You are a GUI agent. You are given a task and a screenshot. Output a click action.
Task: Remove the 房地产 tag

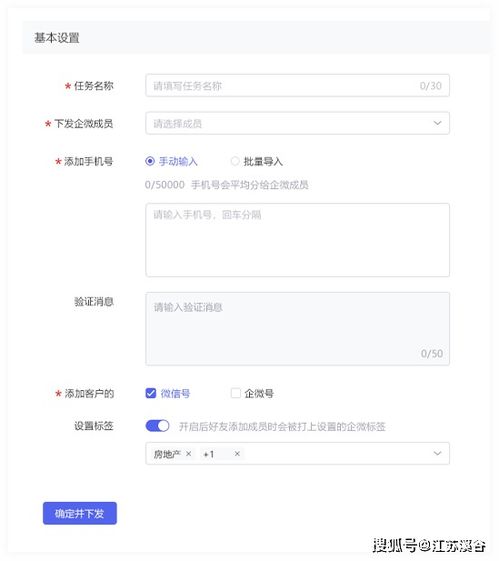click(189, 454)
